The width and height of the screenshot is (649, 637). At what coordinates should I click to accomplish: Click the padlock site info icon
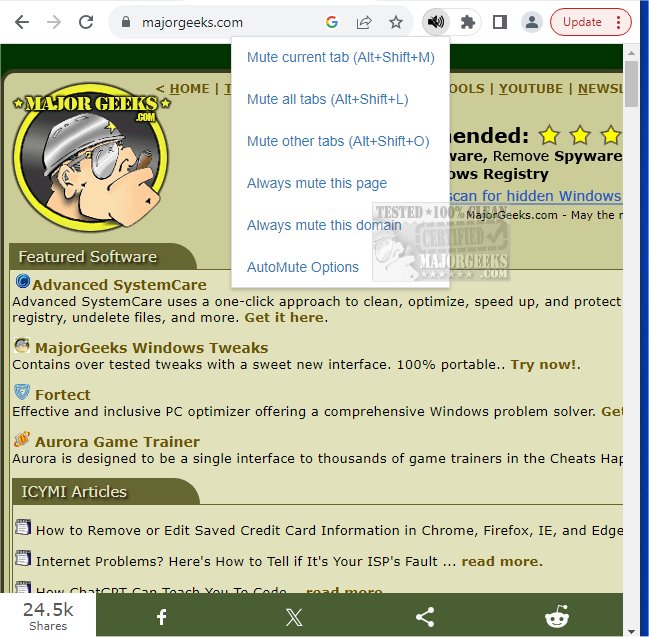126,22
